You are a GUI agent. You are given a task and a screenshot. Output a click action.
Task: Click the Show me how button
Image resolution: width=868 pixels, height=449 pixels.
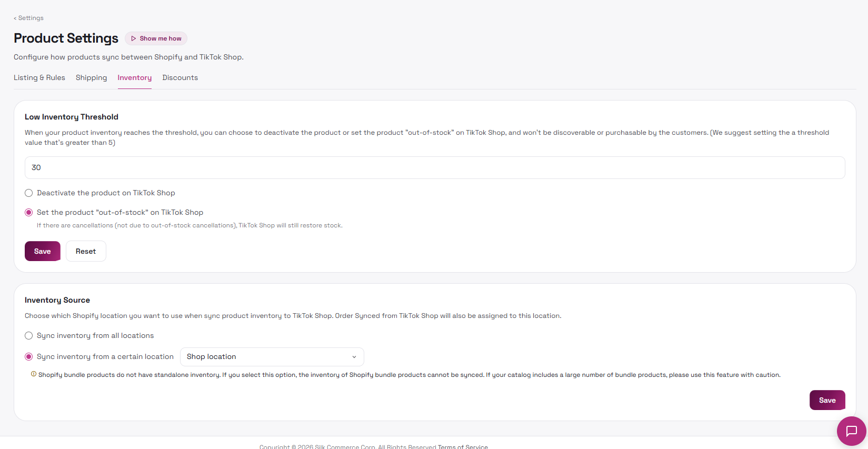[156, 38]
